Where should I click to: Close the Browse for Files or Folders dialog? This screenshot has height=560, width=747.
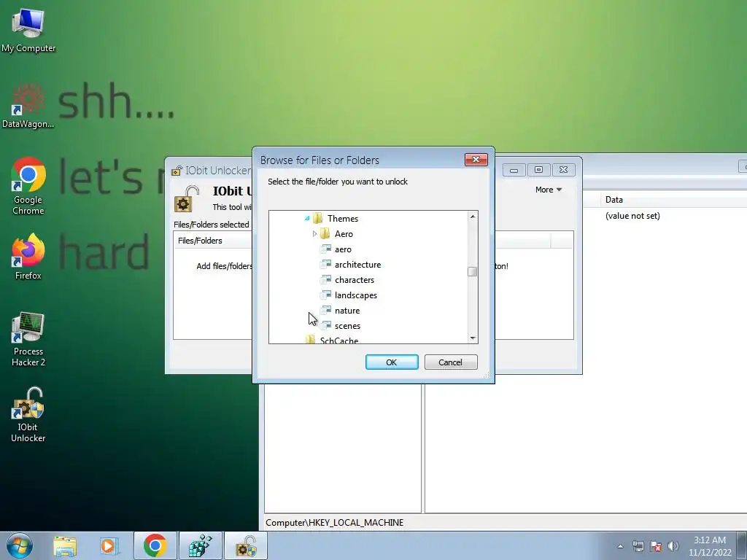tap(476, 160)
